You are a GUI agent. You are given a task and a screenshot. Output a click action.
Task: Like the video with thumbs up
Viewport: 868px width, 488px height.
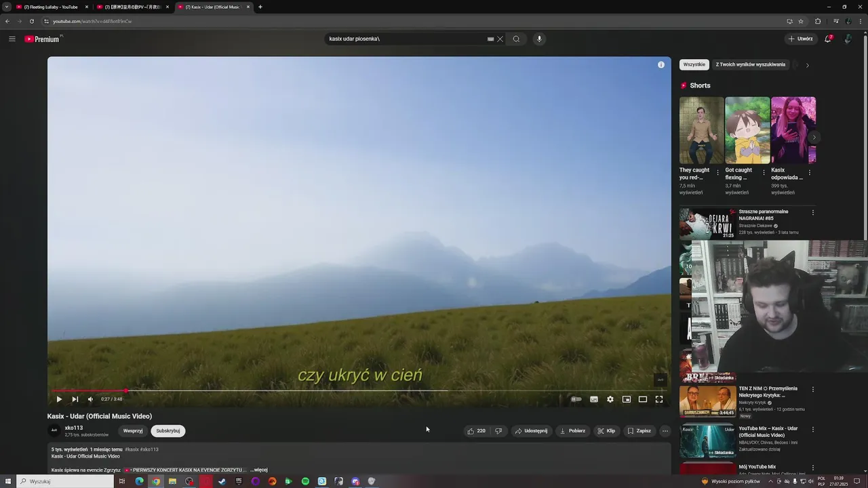(x=477, y=431)
